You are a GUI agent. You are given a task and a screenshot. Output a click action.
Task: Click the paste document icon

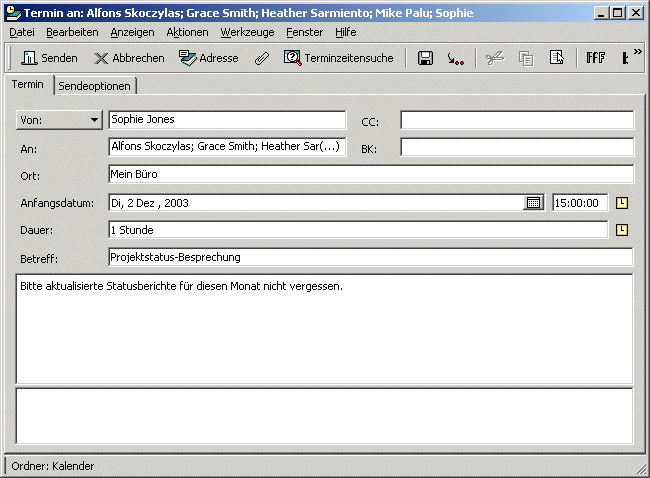tap(556, 58)
